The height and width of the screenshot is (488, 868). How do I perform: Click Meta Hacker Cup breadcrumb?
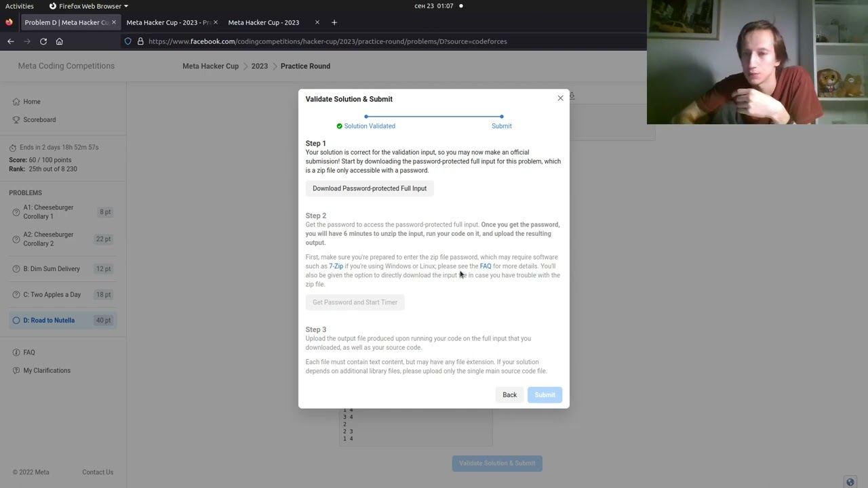pyautogui.click(x=210, y=66)
